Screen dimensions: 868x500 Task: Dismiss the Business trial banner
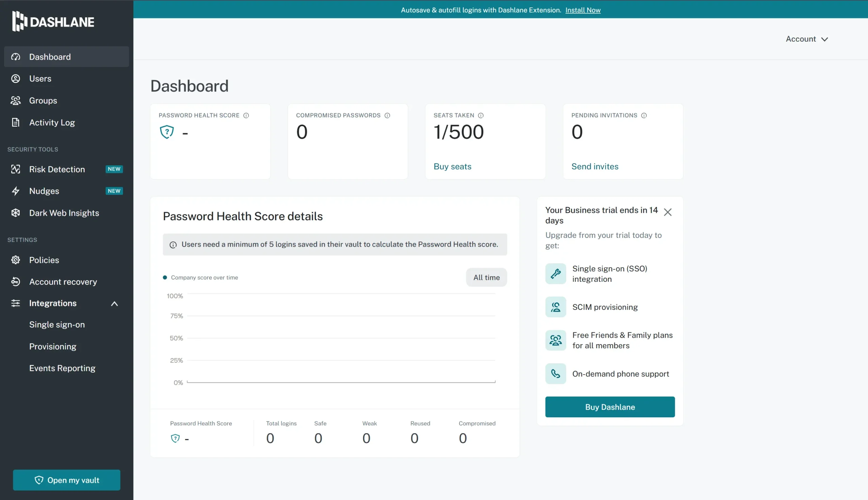point(668,212)
